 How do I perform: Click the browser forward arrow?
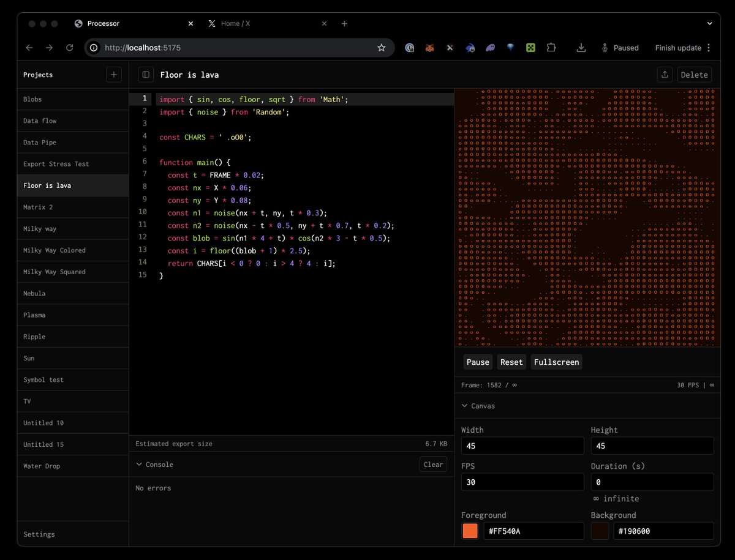[50, 48]
